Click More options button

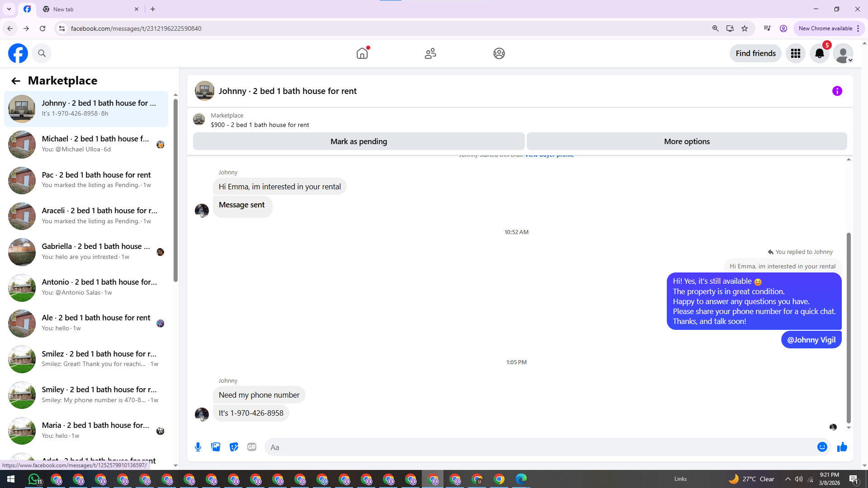686,141
